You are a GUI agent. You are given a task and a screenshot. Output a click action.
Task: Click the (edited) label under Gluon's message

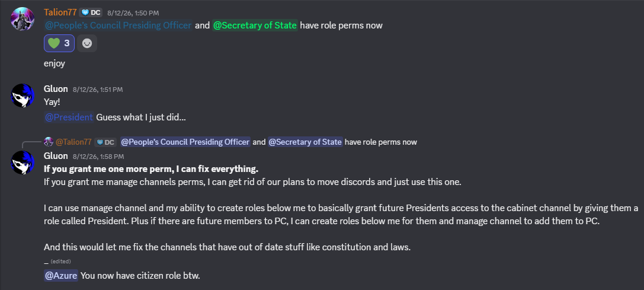tap(60, 261)
